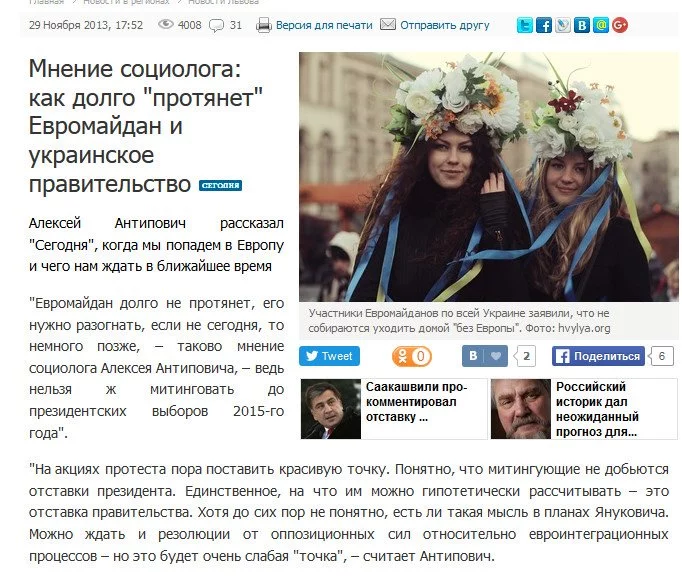Click the printer icon beside Версия для печати

[264, 25]
